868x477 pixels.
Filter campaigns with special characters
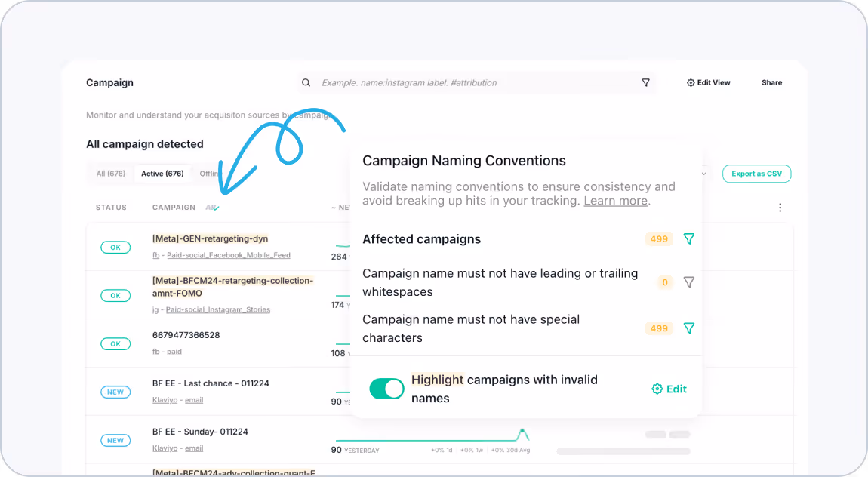[688, 328]
